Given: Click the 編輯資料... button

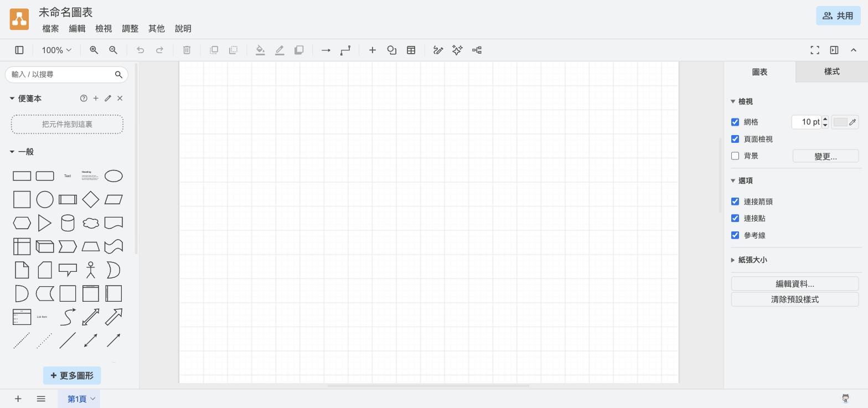Looking at the screenshot, I should [795, 284].
